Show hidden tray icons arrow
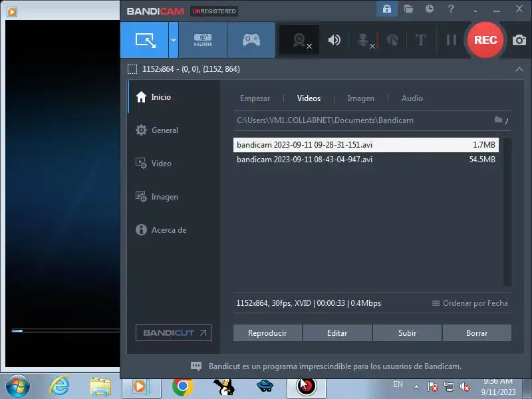Viewport: 532px width, 399px height. [416, 386]
